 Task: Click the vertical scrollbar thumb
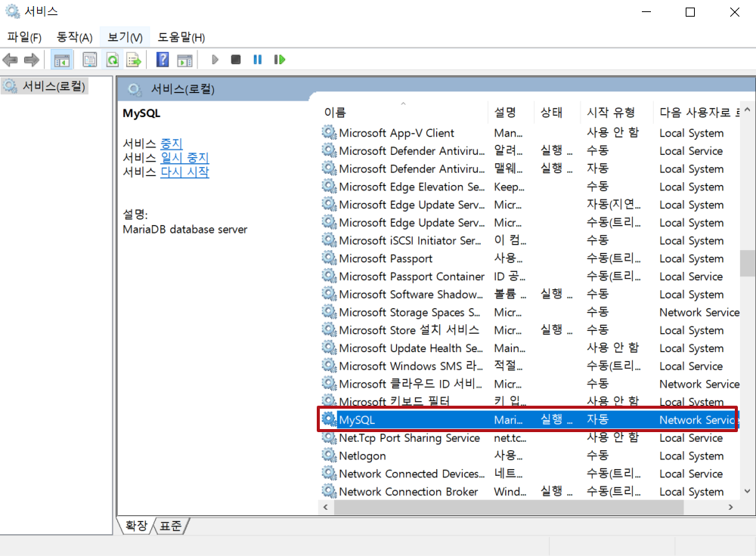click(x=748, y=263)
